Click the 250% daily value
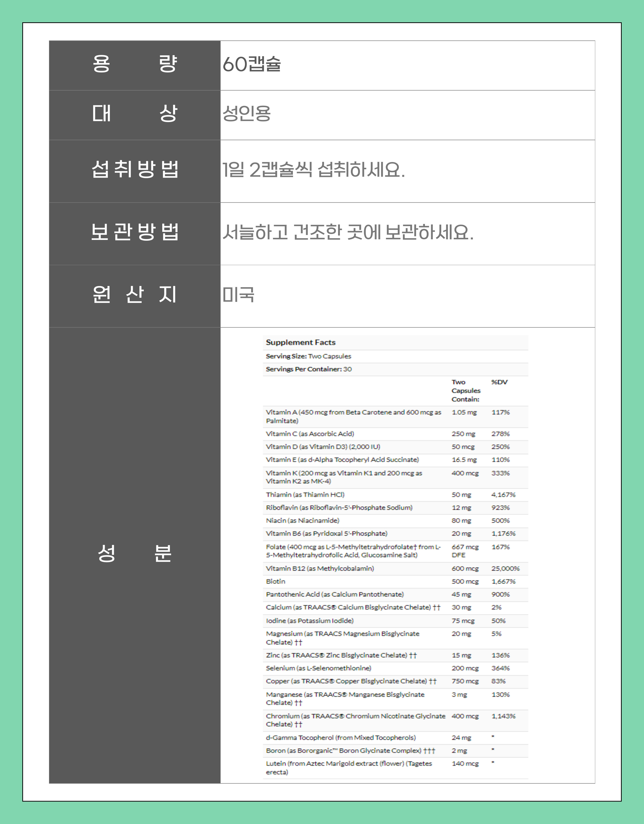Image resolution: width=644 pixels, height=824 pixels. click(500, 447)
